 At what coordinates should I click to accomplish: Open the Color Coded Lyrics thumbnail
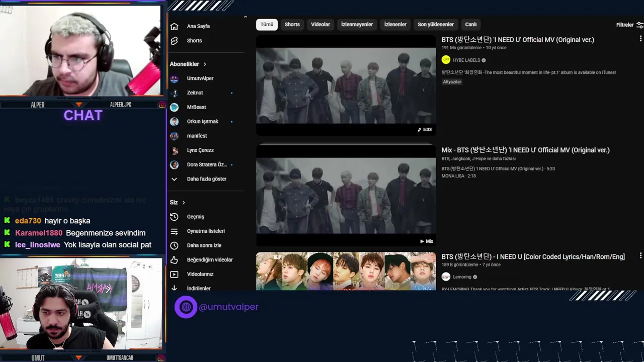tap(346, 271)
